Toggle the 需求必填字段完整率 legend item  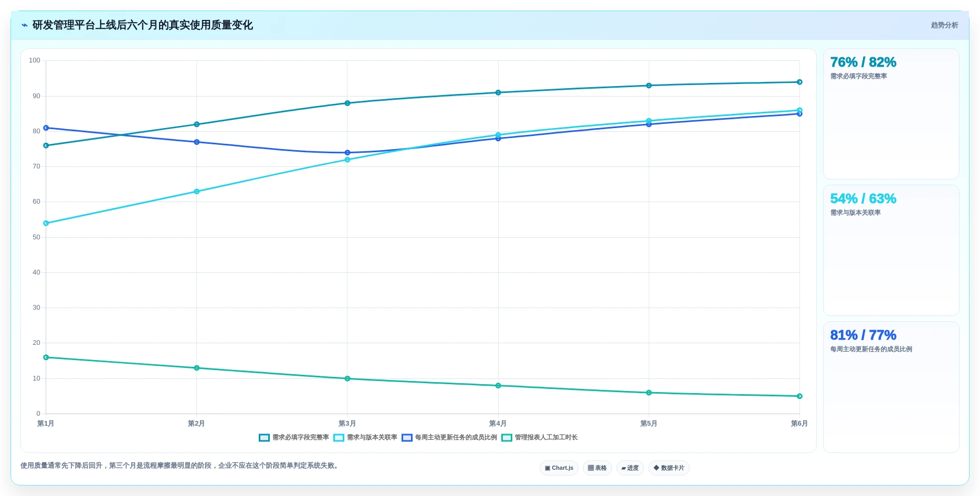click(x=294, y=437)
